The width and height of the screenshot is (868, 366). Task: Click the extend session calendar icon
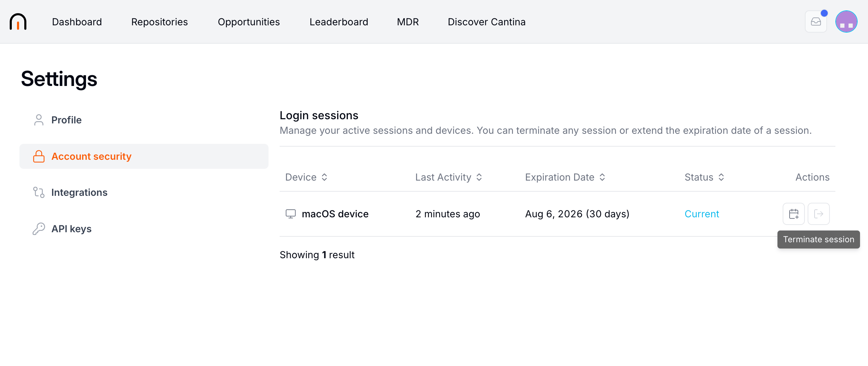click(x=794, y=214)
